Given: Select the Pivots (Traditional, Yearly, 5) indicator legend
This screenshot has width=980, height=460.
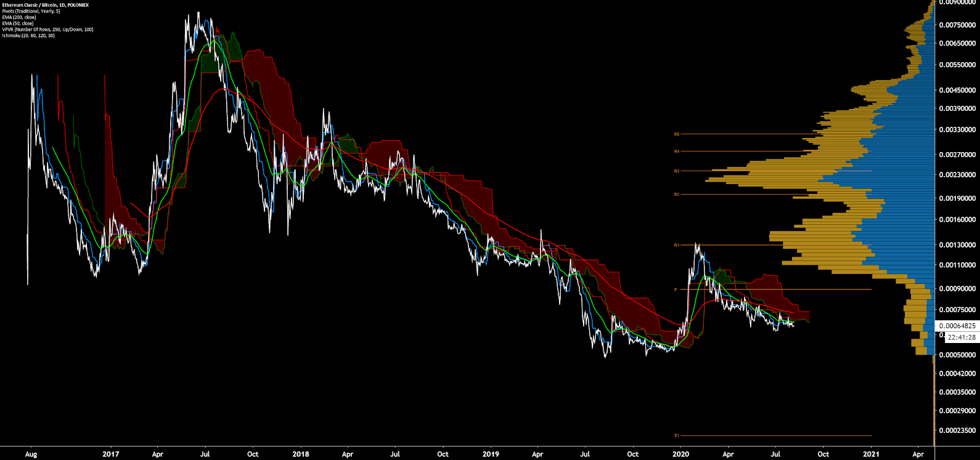Looking at the screenshot, I should point(31,11).
